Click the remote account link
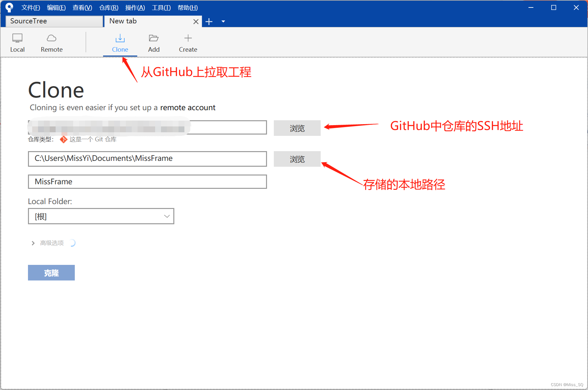The width and height of the screenshot is (588, 390). [188, 108]
